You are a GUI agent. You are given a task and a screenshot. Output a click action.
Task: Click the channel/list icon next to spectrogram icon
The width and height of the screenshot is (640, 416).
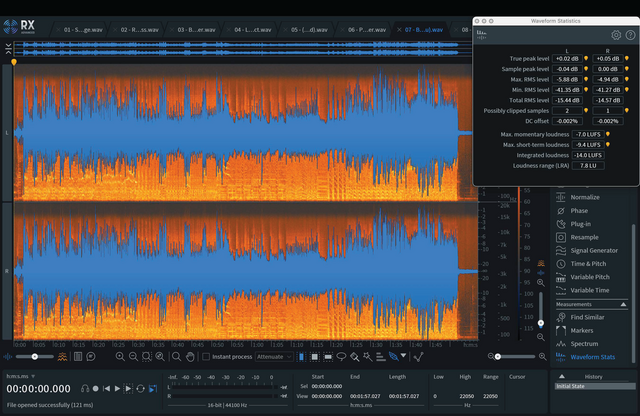pos(78,356)
